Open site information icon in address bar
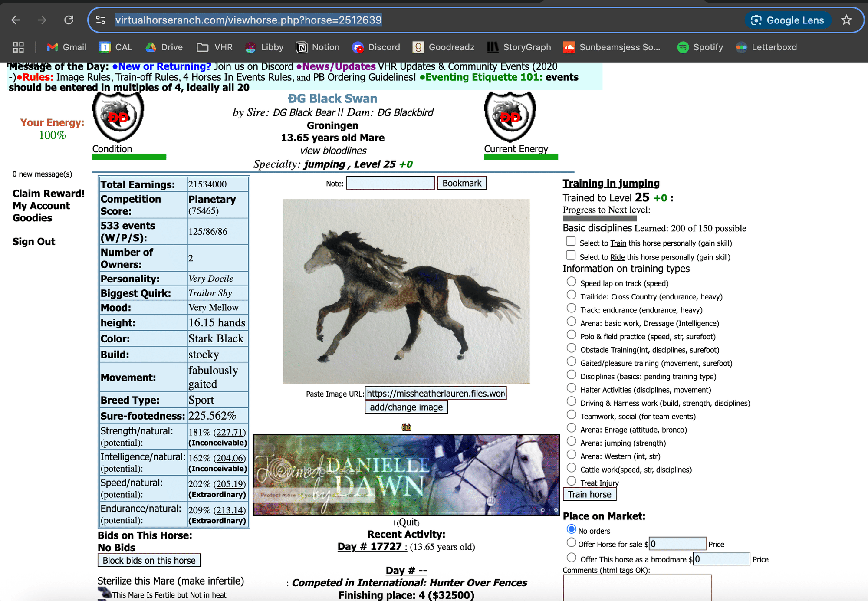The width and height of the screenshot is (868, 601). coord(101,20)
